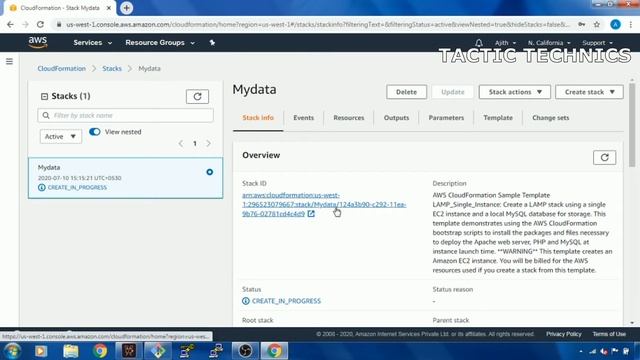Toggle the View nested switch
The height and width of the screenshot is (360, 640).
[95, 131]
